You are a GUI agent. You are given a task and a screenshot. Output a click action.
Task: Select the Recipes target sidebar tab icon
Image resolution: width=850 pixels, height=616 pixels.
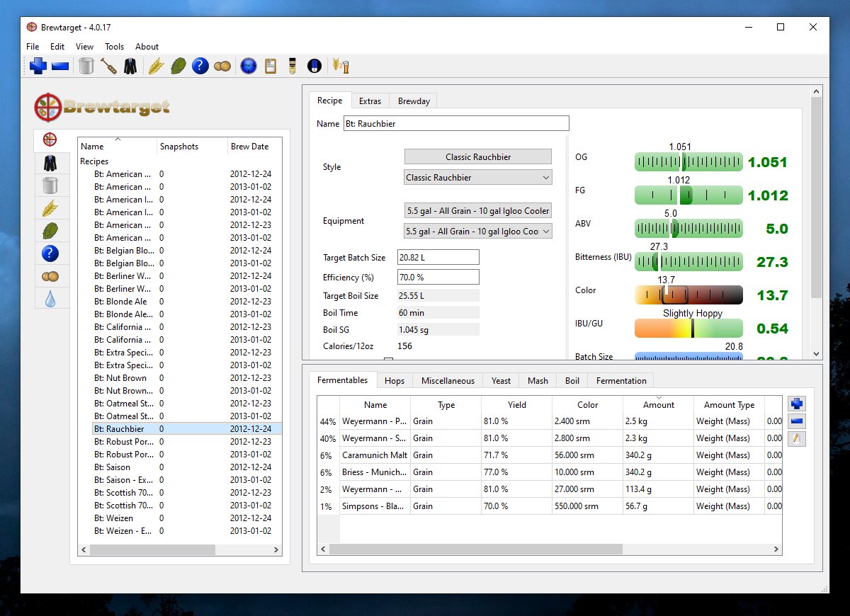50,139
